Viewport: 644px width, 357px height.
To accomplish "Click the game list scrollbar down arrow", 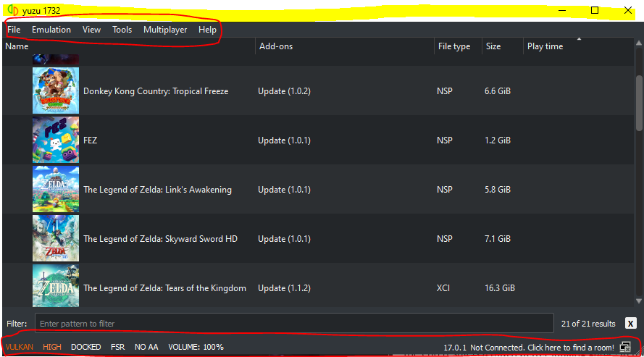I will tap(639, 301).
